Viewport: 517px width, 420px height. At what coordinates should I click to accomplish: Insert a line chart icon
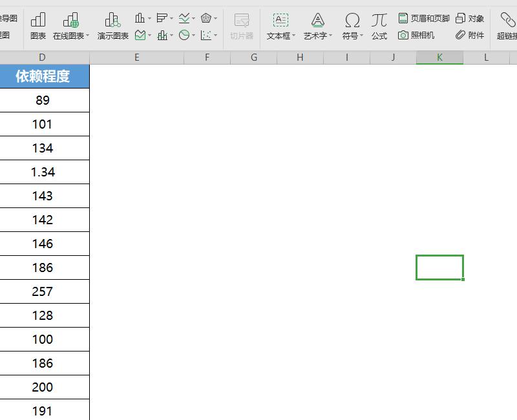pos(184,18)
